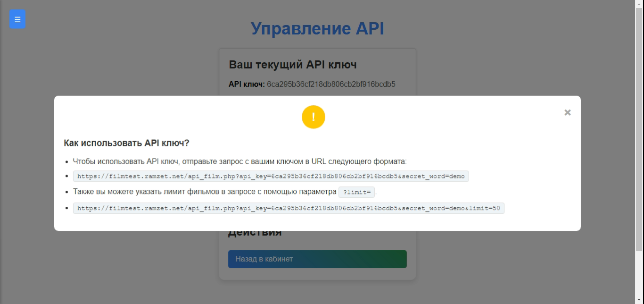
Task: Click the yellow exclamation warning icon
Action: coord(314,117)
